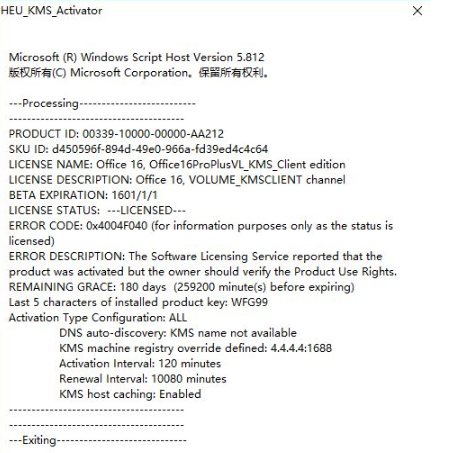Viewport: 466px width, 453px height.
Task: Click the Activation Type Configuration: ALL line
Action: point(98,318)
